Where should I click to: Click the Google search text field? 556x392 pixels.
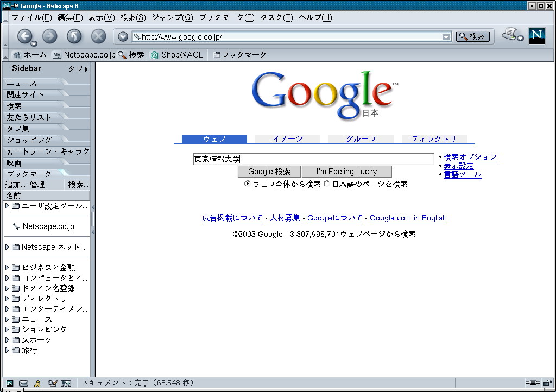pos(313,159)
